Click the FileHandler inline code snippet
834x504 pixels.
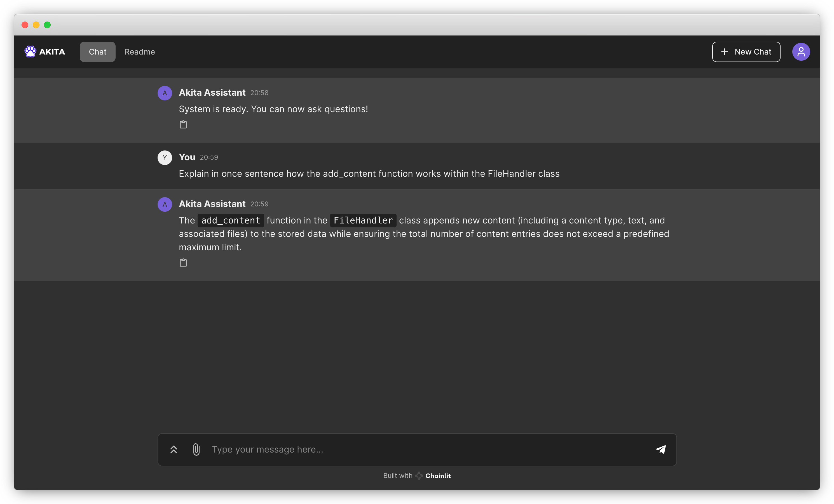363,221
